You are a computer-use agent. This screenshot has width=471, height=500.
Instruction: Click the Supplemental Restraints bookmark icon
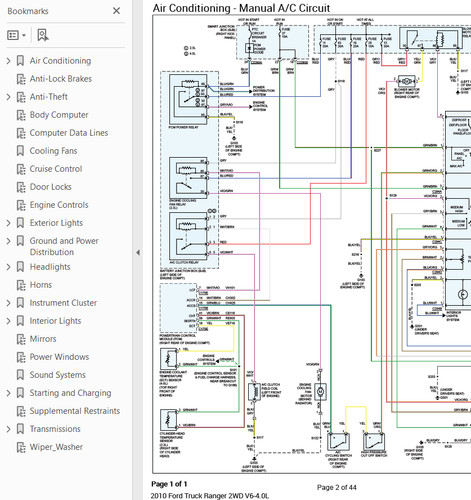pos(21,411)
